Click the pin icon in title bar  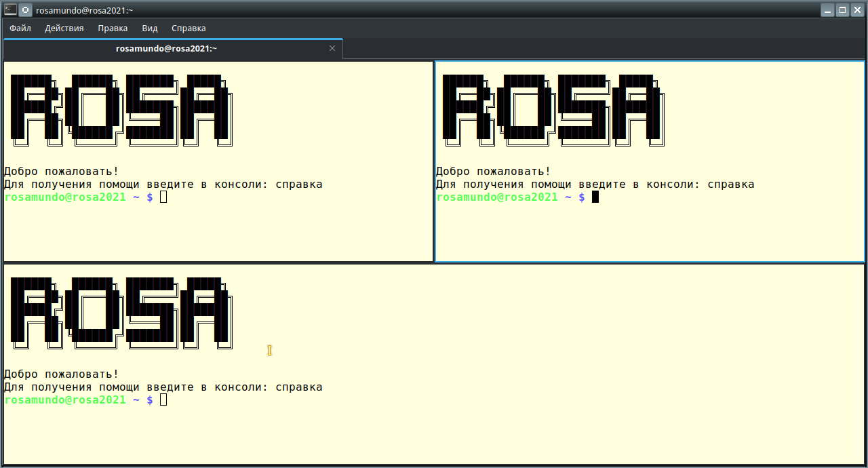(x=25, y=10)
